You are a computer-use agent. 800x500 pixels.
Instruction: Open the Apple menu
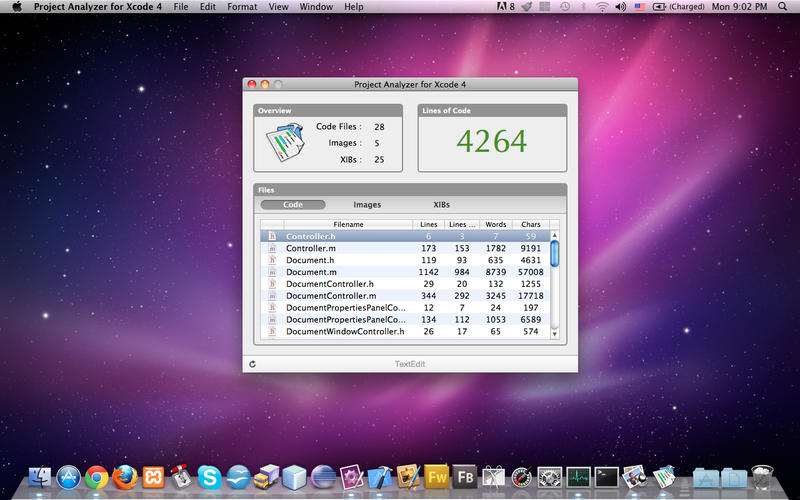(16, 7)
